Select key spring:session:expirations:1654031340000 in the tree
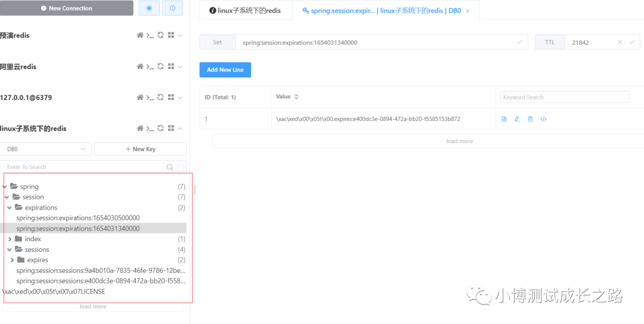The width and height of the screenshot is (644, 324). 93,229
